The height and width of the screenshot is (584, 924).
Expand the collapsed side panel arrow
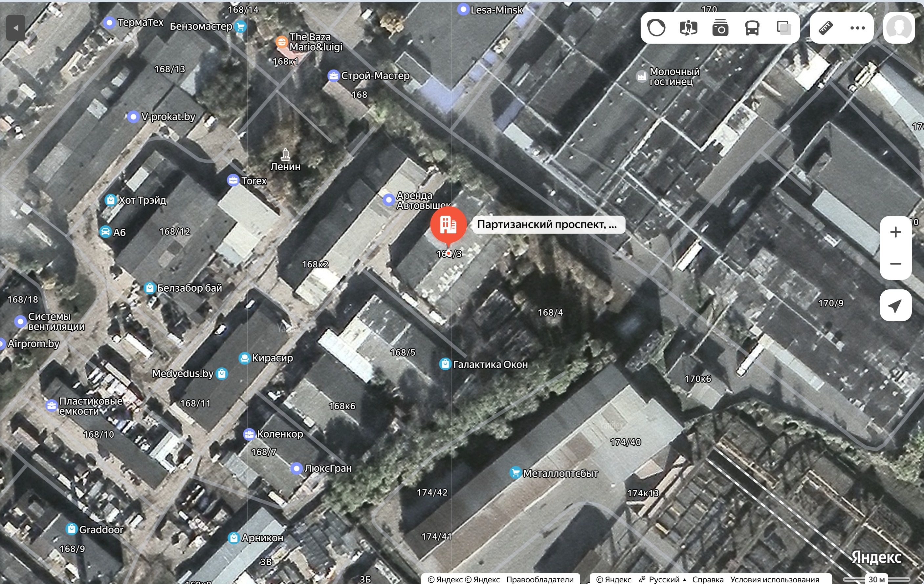[x=16, y=28]
